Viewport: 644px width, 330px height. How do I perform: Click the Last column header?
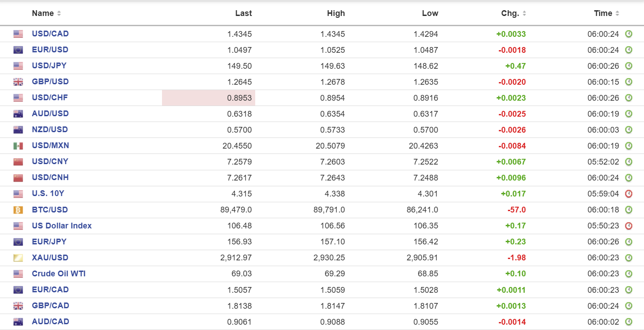point(243,13)
